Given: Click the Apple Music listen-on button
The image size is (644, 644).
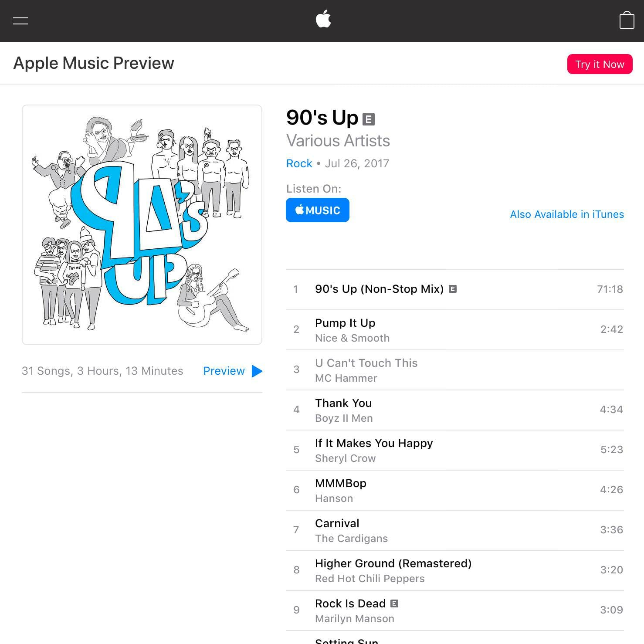Looking at the screenshot, I should pyautogui.click(x=318, y=210).
